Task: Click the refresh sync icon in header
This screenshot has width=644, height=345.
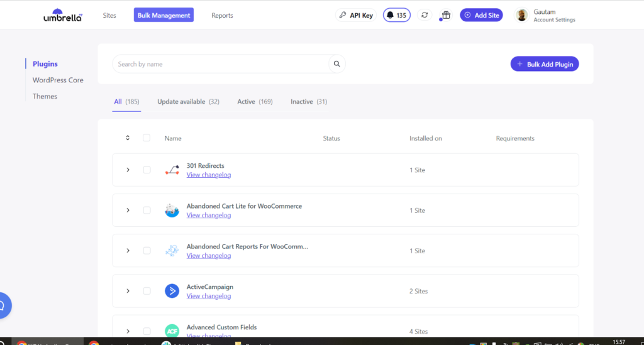Action: point(425,15)
